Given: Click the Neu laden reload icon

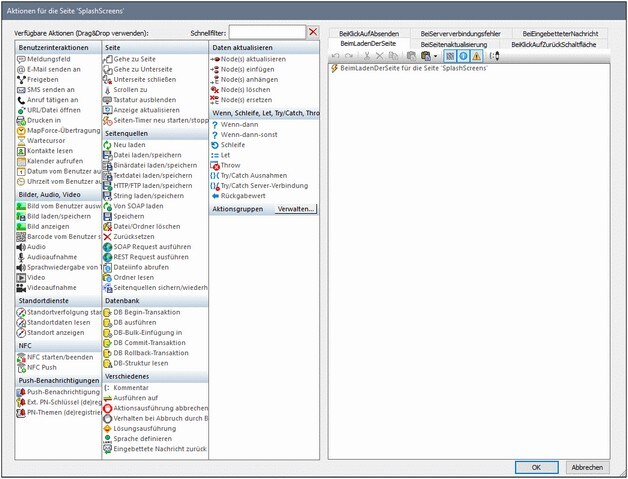Looking at the screenshot, I should point(108,145).
